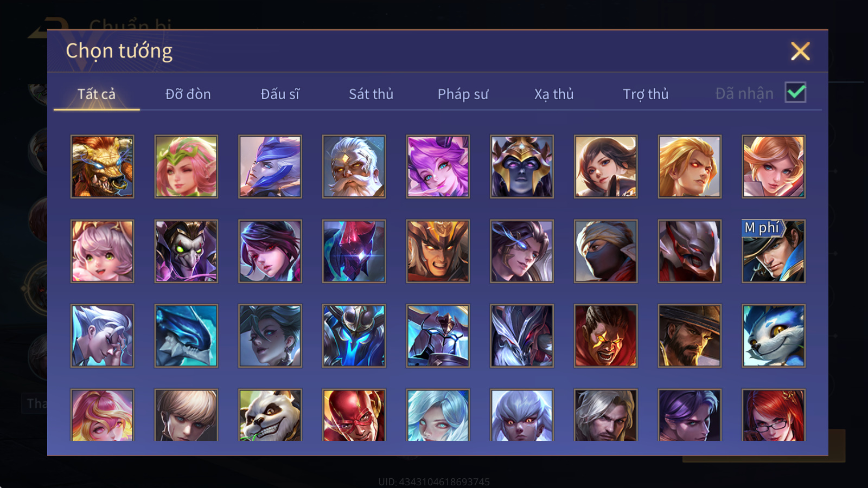Image resolution: width=868 pixels, height=488 pixels.
Task: Switch to the Đỡ đòn tab
Action: [x=188, y=94]
